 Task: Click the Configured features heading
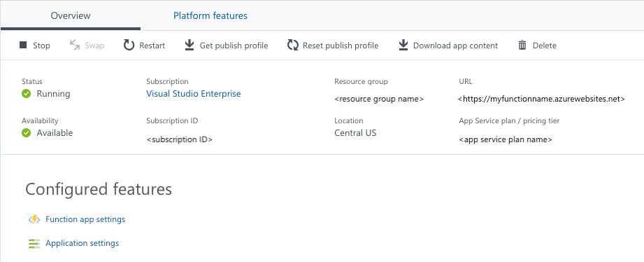click(x=99, y=189)
